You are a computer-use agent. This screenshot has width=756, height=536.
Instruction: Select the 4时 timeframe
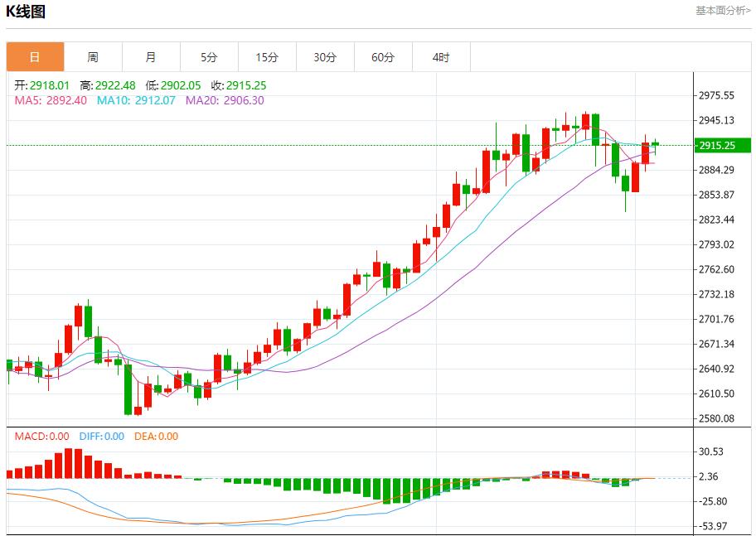[x=441, y=56]
